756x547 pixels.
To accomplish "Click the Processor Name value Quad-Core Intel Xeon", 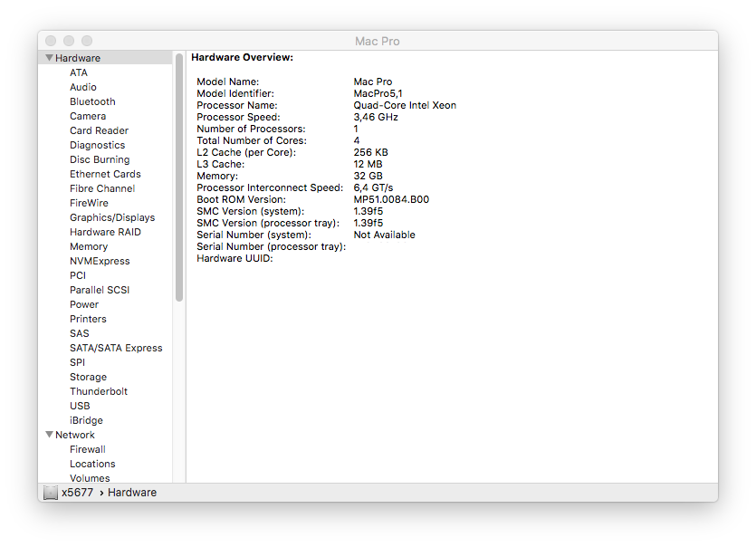I will click(405, 105).
